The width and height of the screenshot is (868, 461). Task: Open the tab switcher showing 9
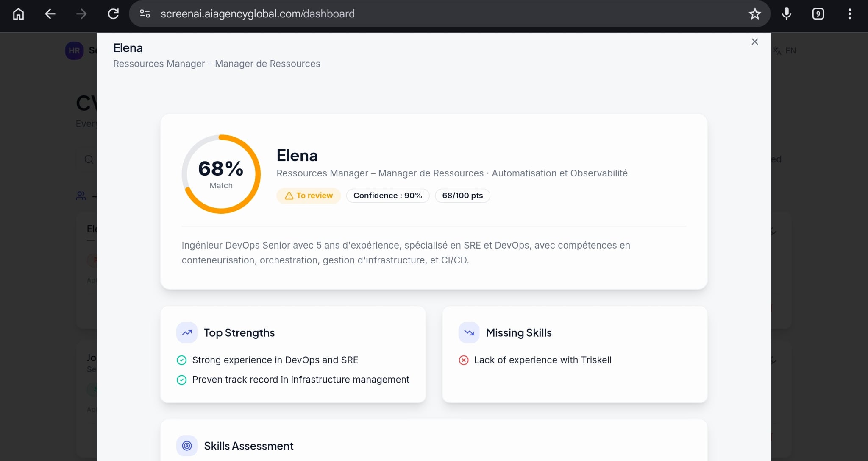click(x=818, y=14)
